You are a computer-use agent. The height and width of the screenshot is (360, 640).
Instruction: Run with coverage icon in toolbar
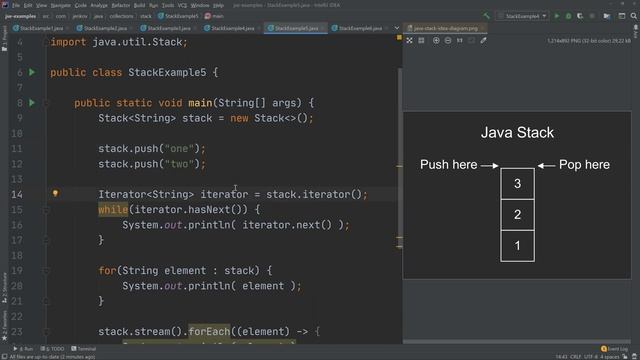(580, 16)
